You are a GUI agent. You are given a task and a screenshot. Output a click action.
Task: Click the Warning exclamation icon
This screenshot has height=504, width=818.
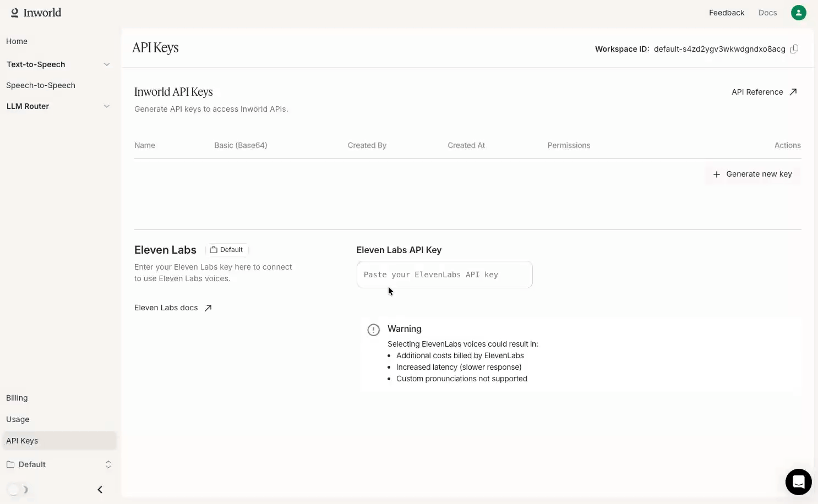tap(374, 330)
